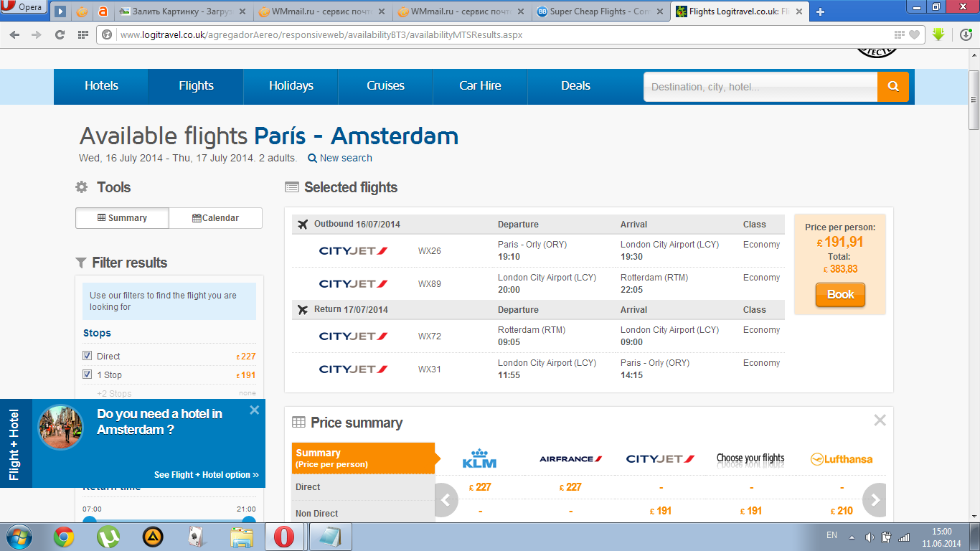Click the orange Book button
980x551 pixels.
[x=840, y=295]
